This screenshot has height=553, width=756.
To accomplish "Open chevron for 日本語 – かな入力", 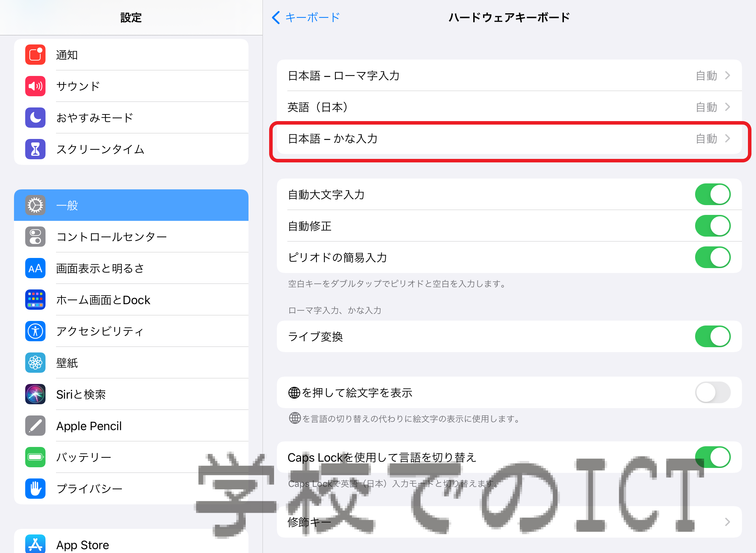I will pyautogui.click(x=728, y=138).
